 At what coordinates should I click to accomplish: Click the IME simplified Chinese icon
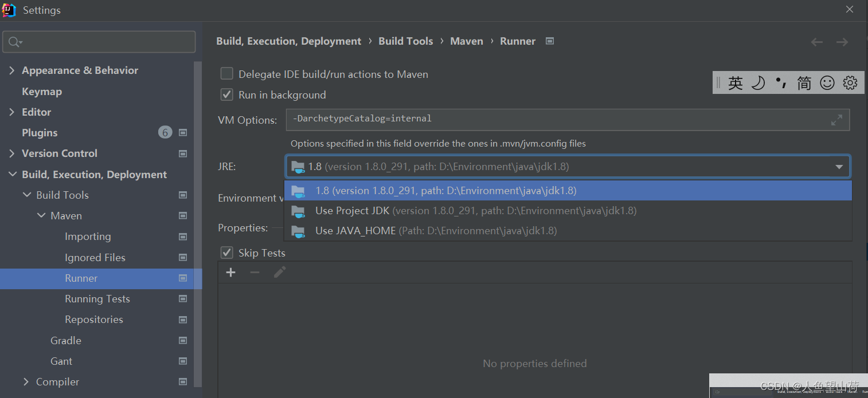coord(804,83)
